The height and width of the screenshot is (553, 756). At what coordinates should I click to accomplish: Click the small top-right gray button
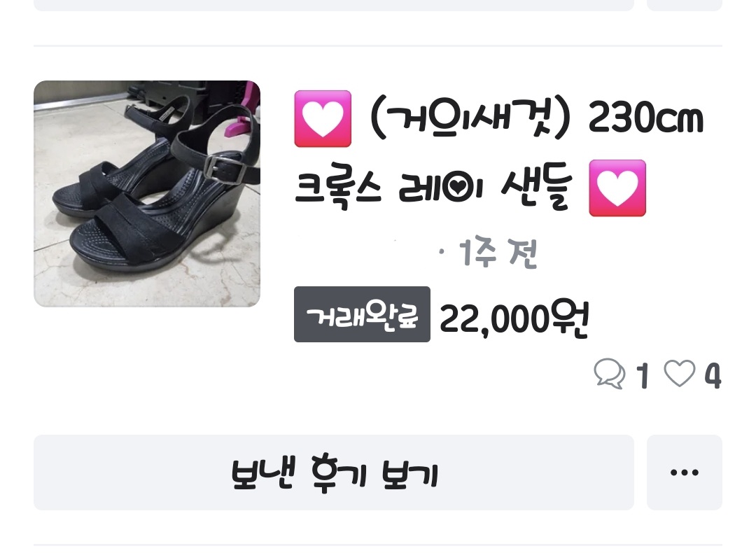coord(684,6)
